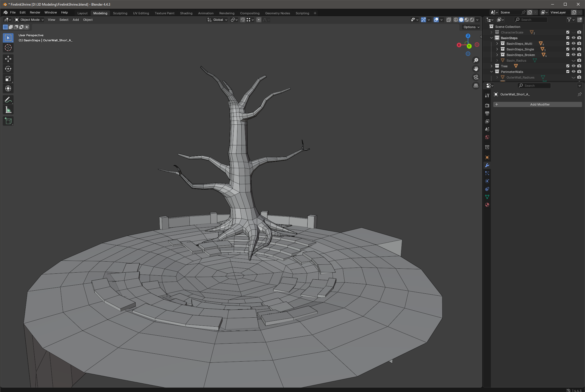Open the Global transform orientation dropdown
Screen dimensions: 585x392
point(218,20)
